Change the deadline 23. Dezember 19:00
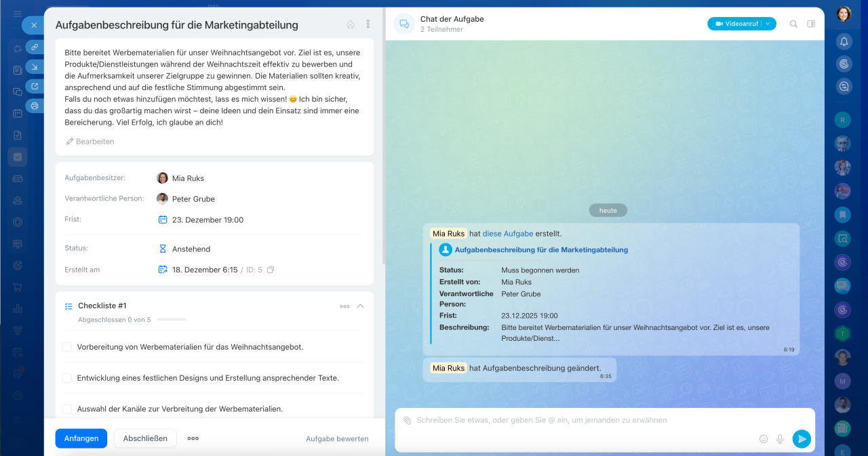868x456 pixels. coord(208,220)
